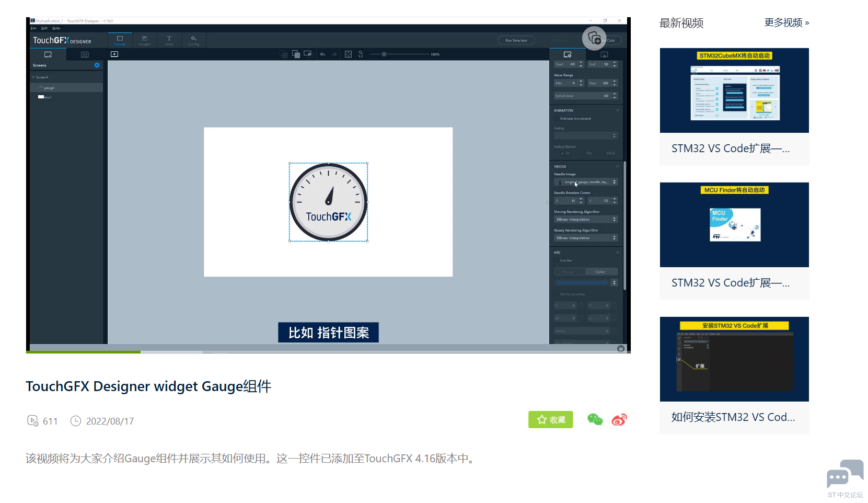Open the Easing dropdown
Screen dimensions: 868x503
point(586,135)
